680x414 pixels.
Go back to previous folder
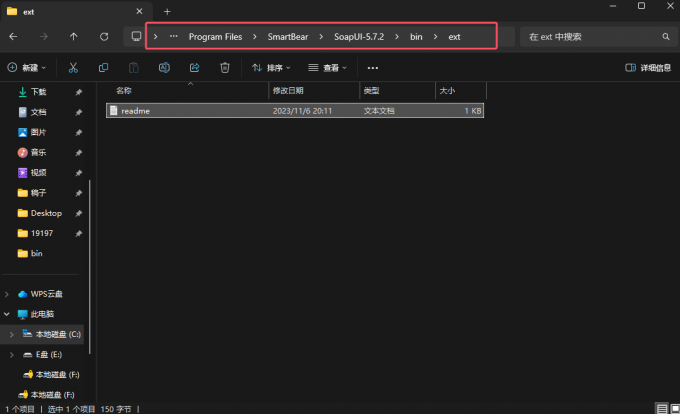[13, 37]
